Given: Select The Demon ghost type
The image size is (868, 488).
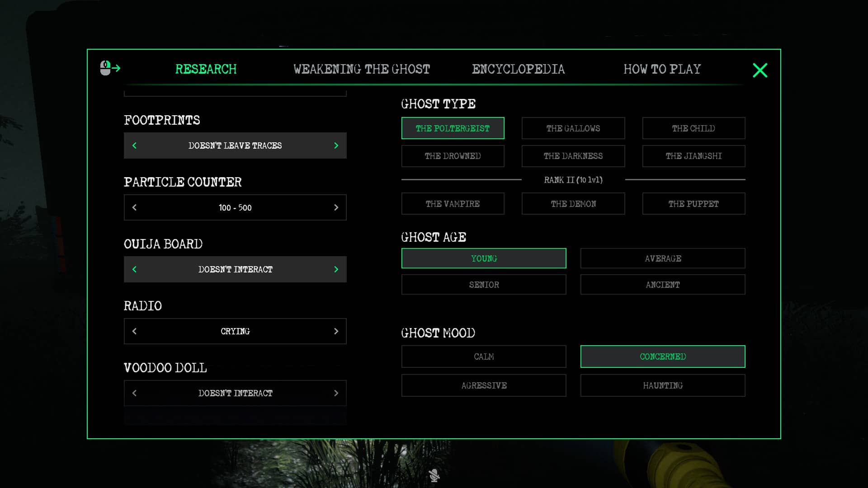Looking at the screenshot, I should pyautogui.click(x=573, y=204).
